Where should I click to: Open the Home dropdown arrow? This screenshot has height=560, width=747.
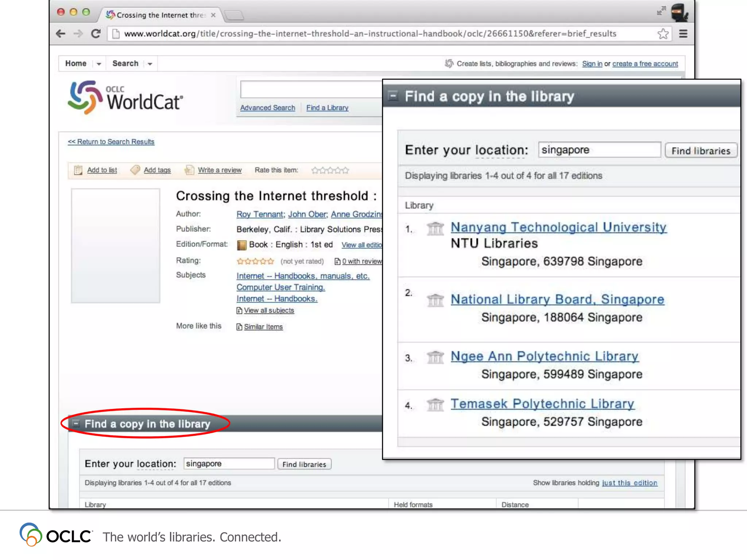(98, 64)
